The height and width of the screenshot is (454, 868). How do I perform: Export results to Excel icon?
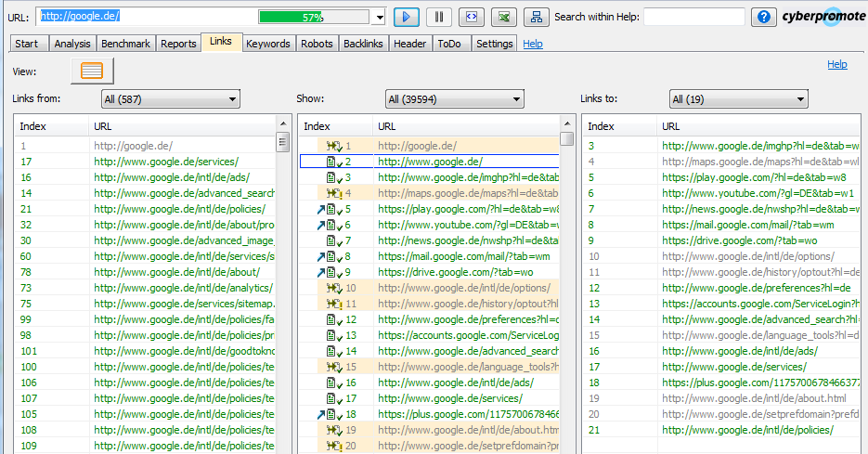(x=504, y=17)
